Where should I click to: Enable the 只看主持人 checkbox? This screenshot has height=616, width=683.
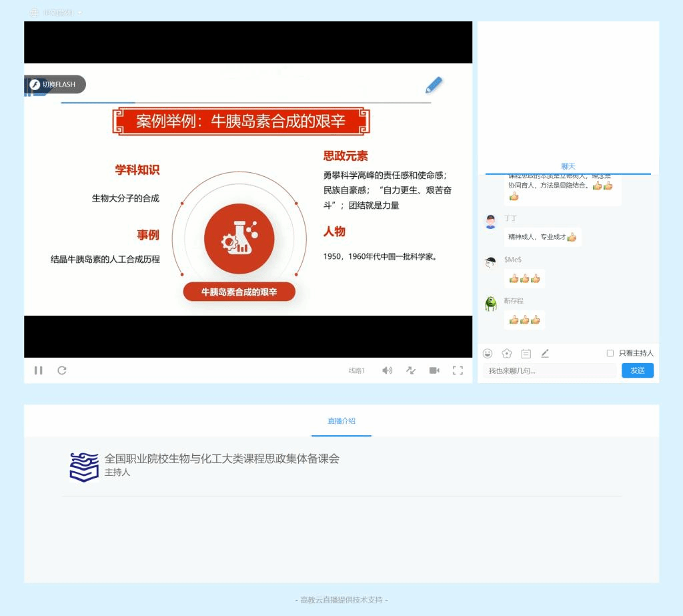click(610, 353)
